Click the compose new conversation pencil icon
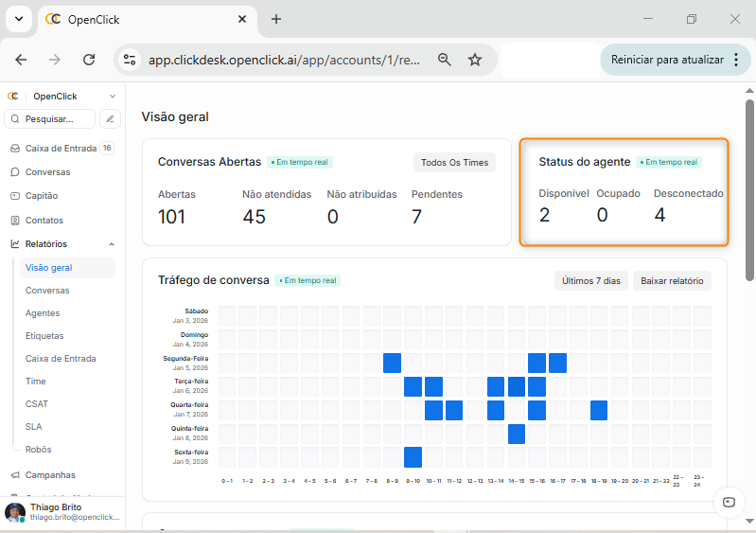Image resolution: width=756 pixels, height=533 pixels. (x=111, y=119)
